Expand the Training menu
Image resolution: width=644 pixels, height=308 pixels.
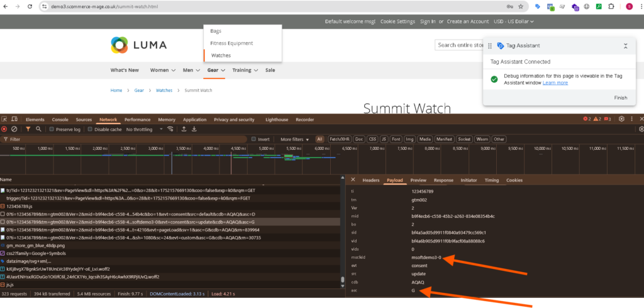pos(245,70)
